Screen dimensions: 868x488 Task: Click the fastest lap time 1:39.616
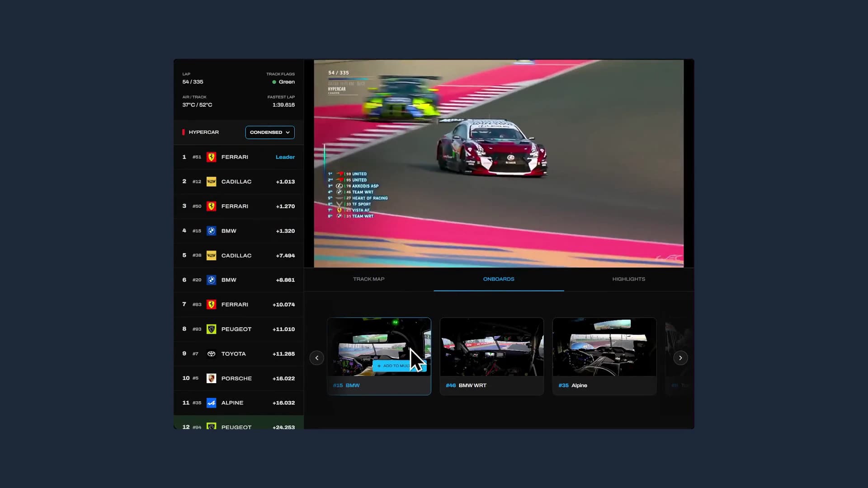click(283, 105)
